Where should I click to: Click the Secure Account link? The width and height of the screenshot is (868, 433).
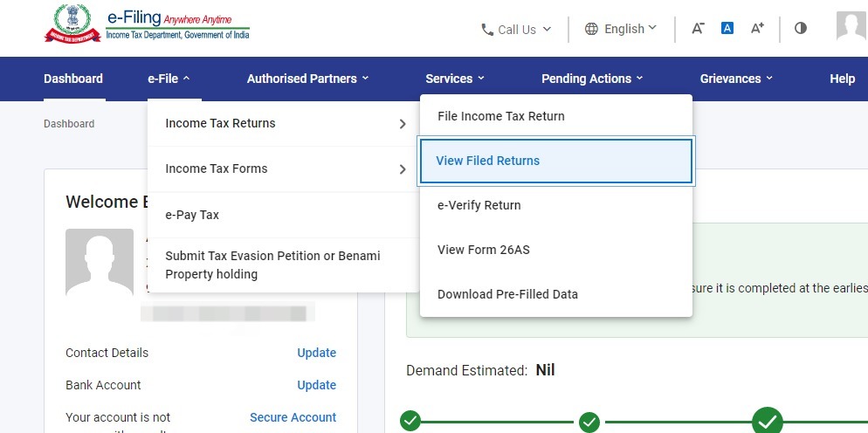(293, 417)
